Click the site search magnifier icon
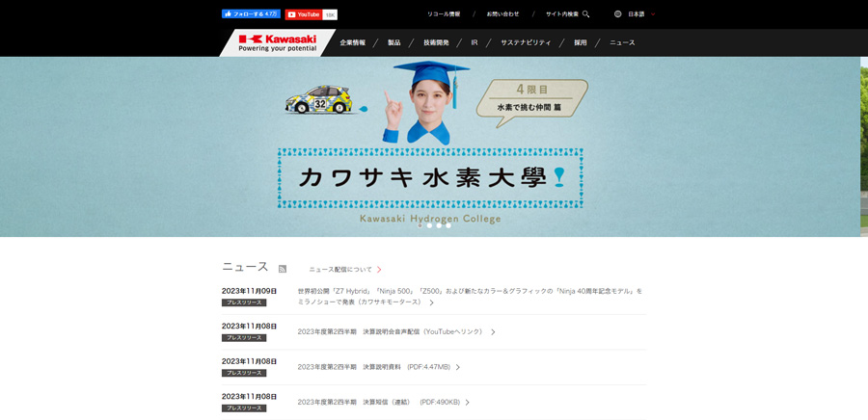This screenshot has height=420, width=868. tap(585, 14)
